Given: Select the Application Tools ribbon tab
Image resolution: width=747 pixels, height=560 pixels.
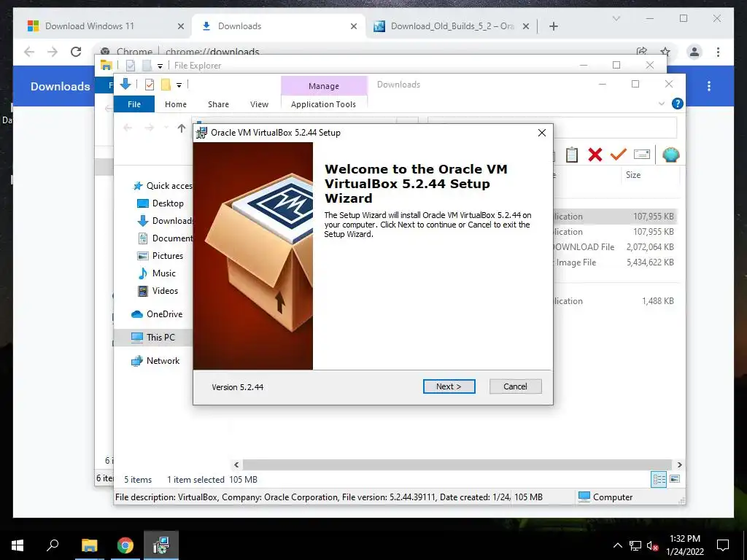Looking at the screenshot, I should coord(323,104).
